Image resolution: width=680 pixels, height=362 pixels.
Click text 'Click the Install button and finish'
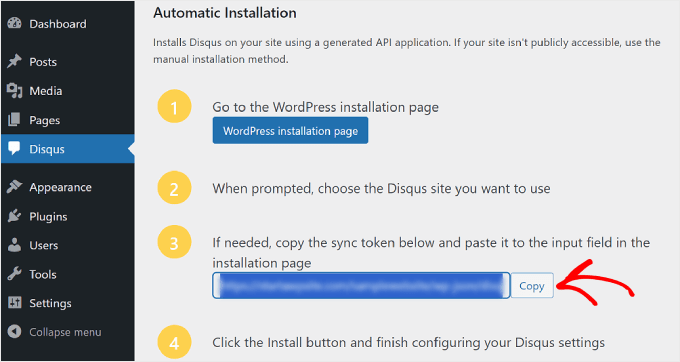(310, 342)
